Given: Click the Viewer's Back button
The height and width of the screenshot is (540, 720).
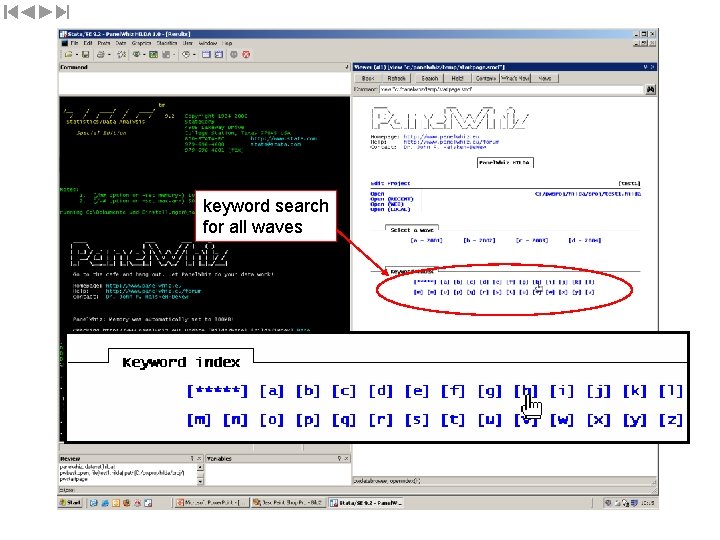Looking at the screenshot, I should point(368,79).
